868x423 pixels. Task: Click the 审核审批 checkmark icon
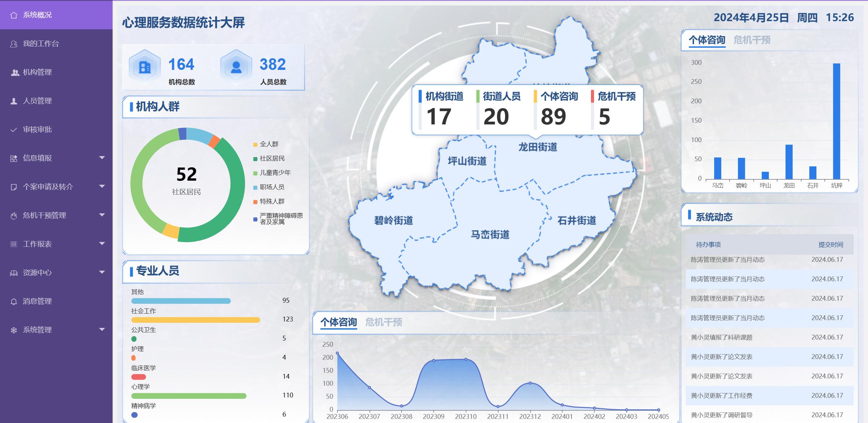(14, 130)
